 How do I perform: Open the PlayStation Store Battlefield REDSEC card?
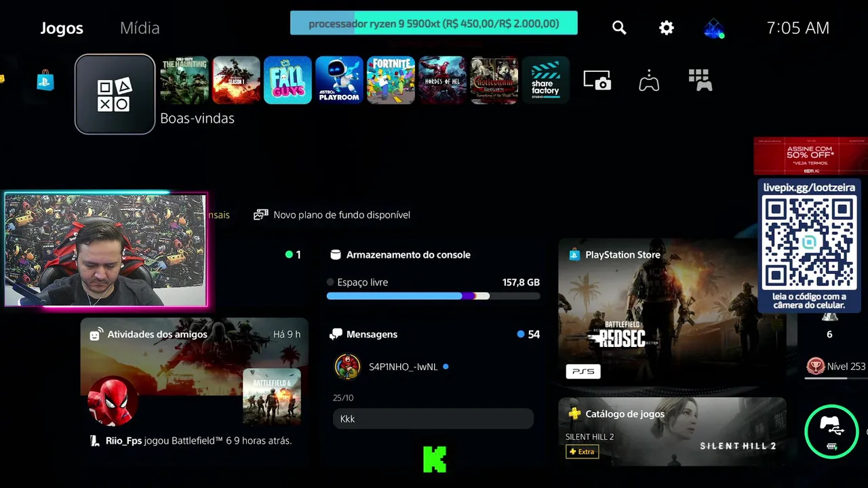click(x=672, y=311)
